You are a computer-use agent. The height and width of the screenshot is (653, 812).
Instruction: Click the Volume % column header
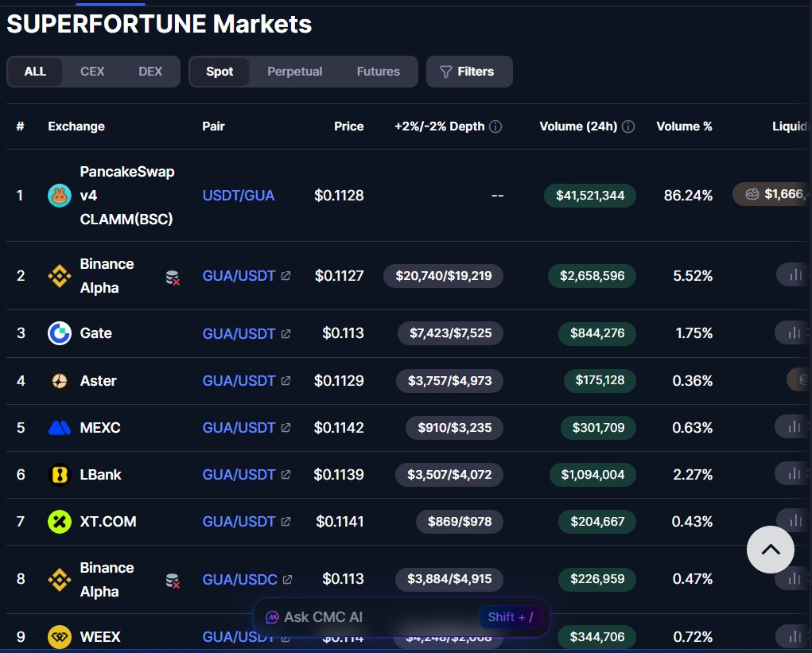(684, 126)
